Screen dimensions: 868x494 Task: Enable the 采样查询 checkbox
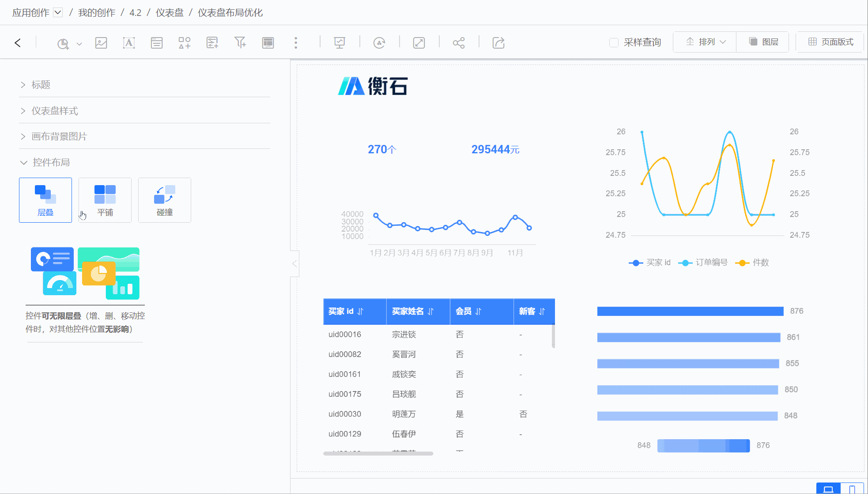pyautogui.click(x=614, y=42)
